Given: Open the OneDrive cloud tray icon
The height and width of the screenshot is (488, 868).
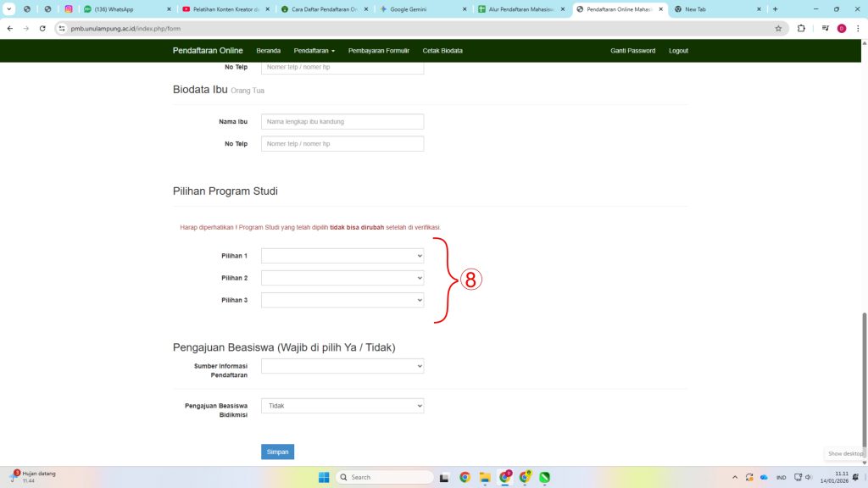Looking at the screenshot, I should point(764,477).
